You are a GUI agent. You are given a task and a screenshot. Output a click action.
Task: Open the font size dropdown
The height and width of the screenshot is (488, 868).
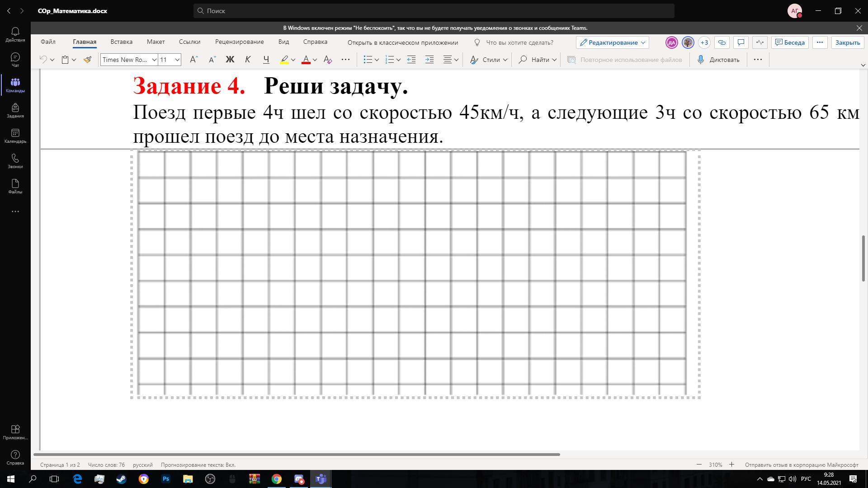pos(177,60)
